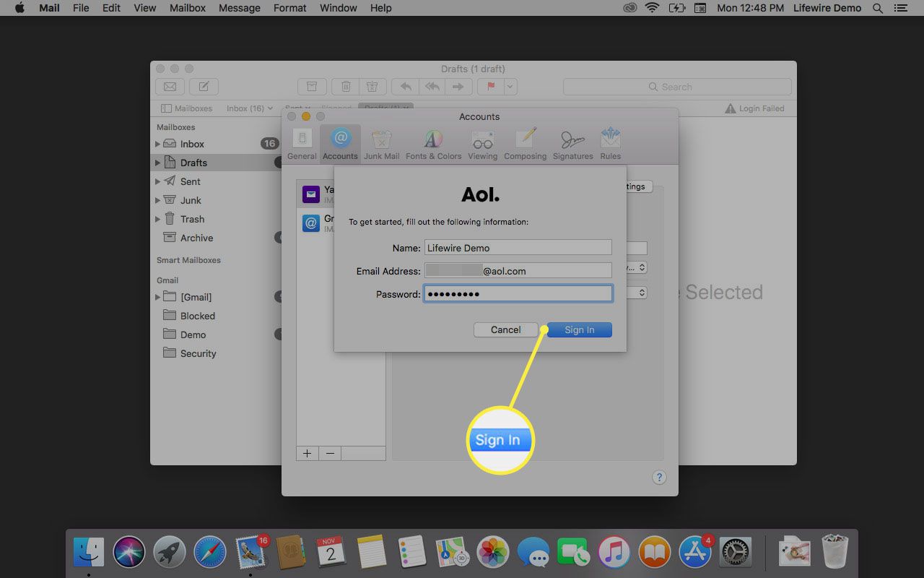Click the Junk toolbar icon in Mail

pos(372,87)
